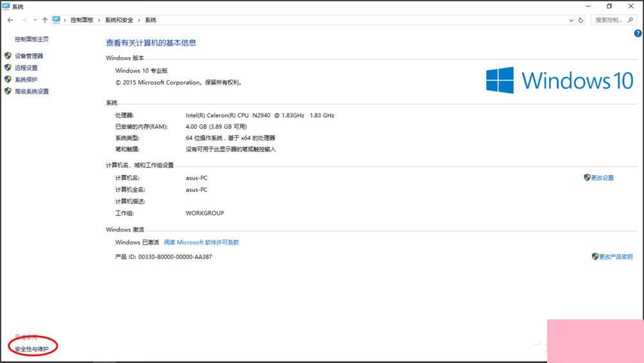644x363 pixels.
Task: Open 系统和安全 breadcrumb
Action: (119, 20)
